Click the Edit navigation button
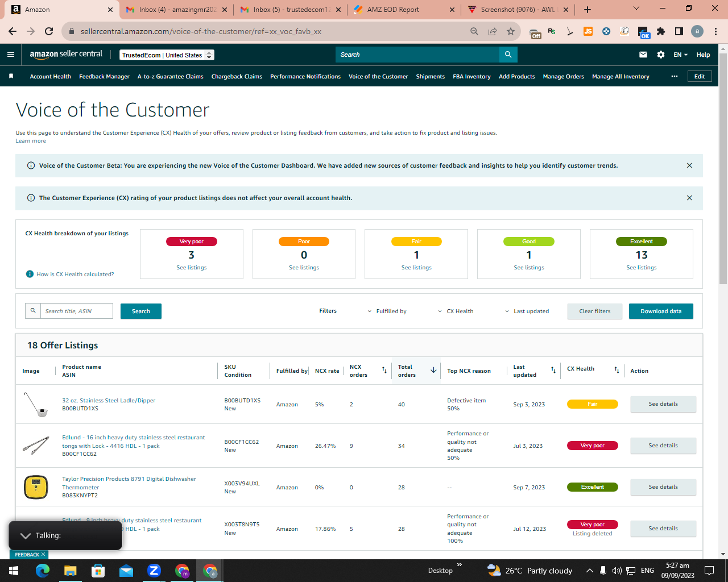Viewport: 728px width, 582px height. [x=700, y=76]
